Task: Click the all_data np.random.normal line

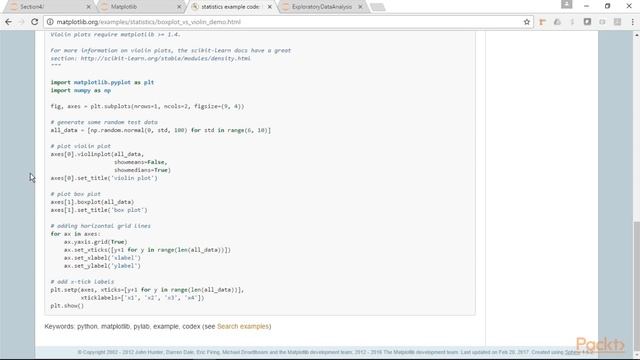Action: pyautogui.click(x=160, y=131)
